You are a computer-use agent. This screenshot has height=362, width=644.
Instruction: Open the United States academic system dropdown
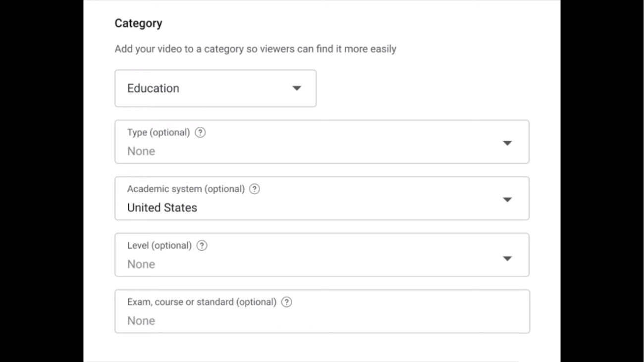(322, 199)
